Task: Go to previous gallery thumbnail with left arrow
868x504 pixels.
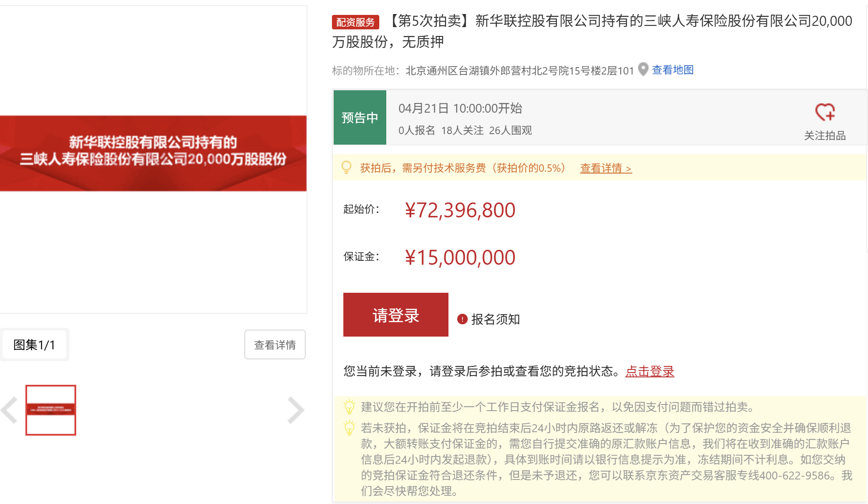Action: tap(10, 410)
